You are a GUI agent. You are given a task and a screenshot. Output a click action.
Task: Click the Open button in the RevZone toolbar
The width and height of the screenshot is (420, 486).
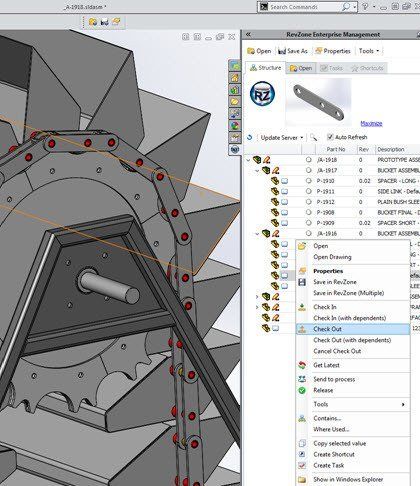tap(259, 51)
